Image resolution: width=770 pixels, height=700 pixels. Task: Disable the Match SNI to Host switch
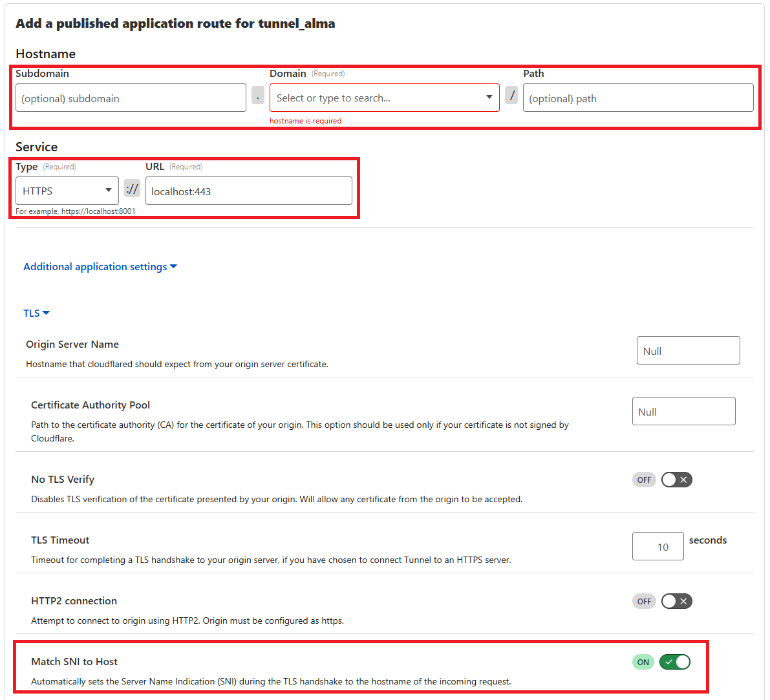tap(674, 661)
